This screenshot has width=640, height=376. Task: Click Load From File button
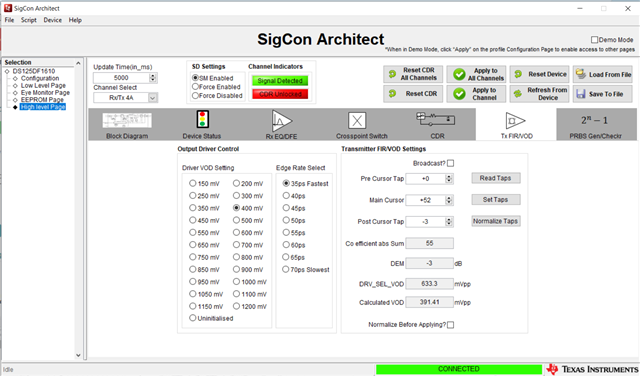pyautogui.click(x=603, y=74)
